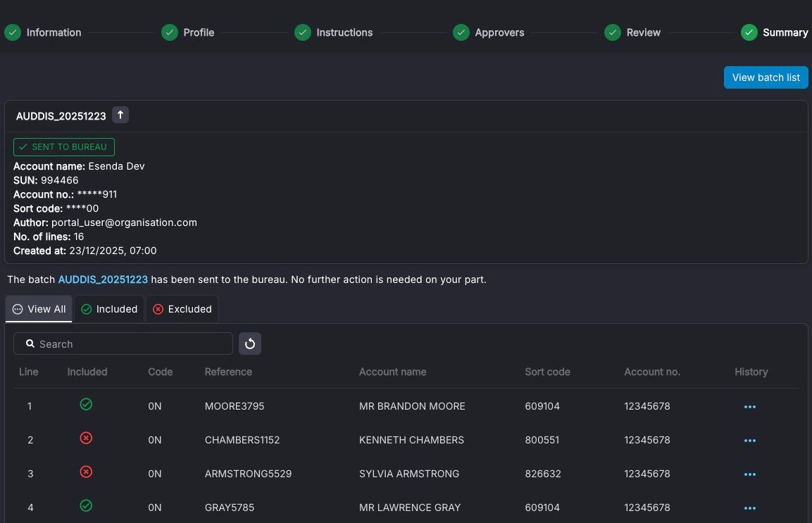Click the History column header
The width and height of the screenshot is (812, 523).
pyautogui.click(x=751, y=371)
